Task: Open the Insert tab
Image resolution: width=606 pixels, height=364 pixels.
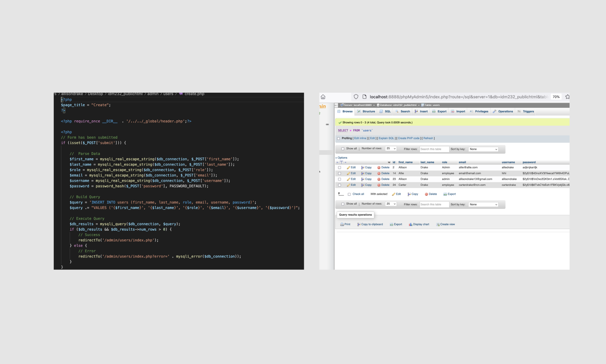Action: [421, 111]
